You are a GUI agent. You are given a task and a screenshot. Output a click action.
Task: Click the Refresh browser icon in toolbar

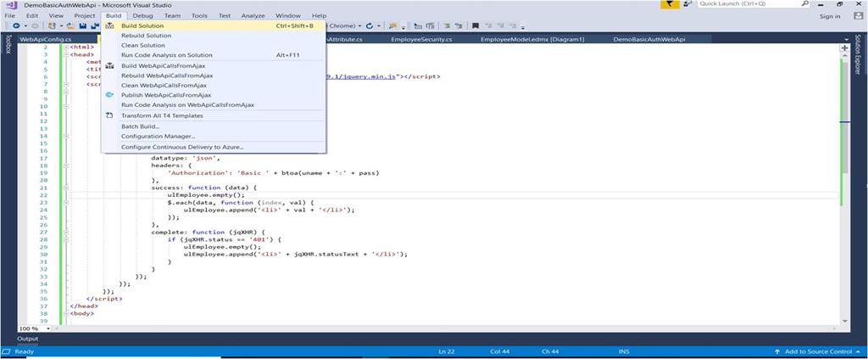point(370,26)
